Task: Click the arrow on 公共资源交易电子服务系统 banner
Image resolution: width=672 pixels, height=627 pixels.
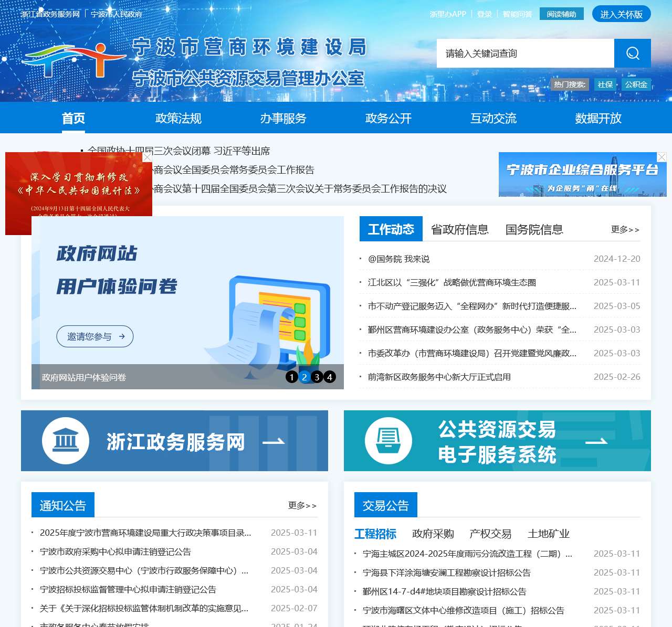Action: [596, 442]
